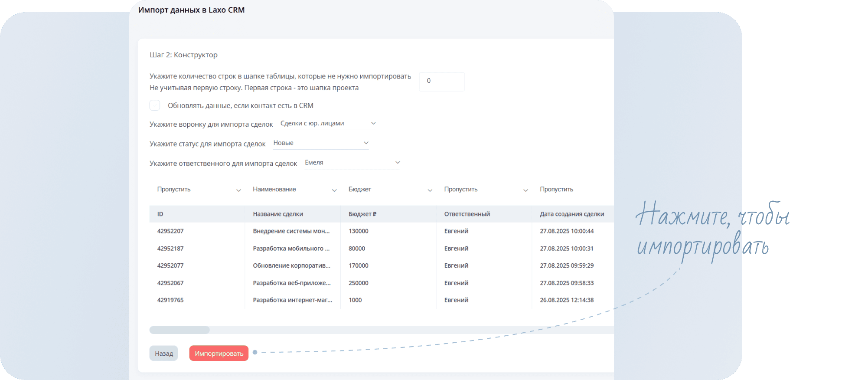Click the 'Название сделки' column header
Image resolution: width=868 pixels, height=380 pixels.
278,214
